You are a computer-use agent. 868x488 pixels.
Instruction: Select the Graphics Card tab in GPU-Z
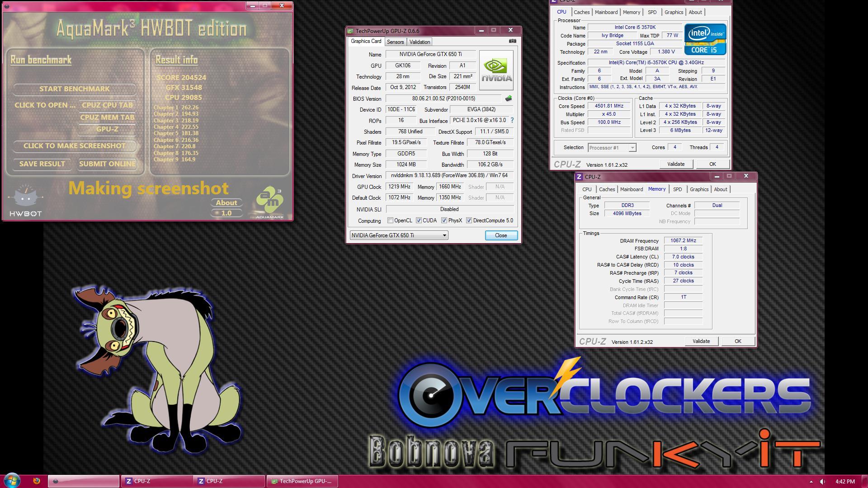(366, 41)
